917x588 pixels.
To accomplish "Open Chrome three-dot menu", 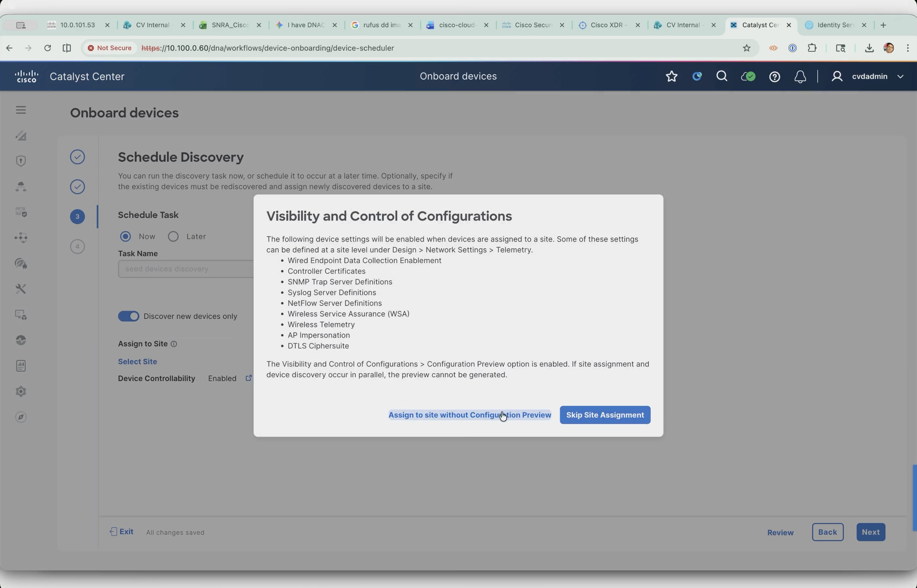I will 908,48.
